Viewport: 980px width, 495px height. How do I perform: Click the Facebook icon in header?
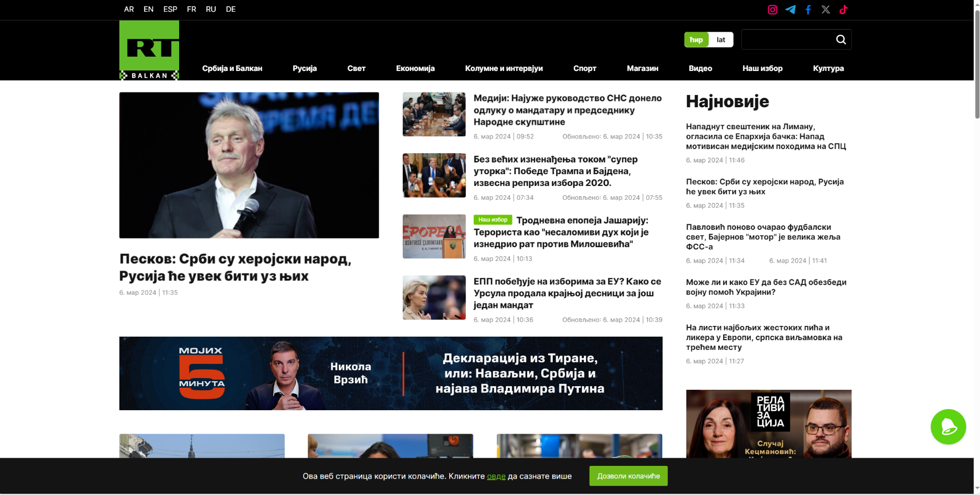point(808,10)
